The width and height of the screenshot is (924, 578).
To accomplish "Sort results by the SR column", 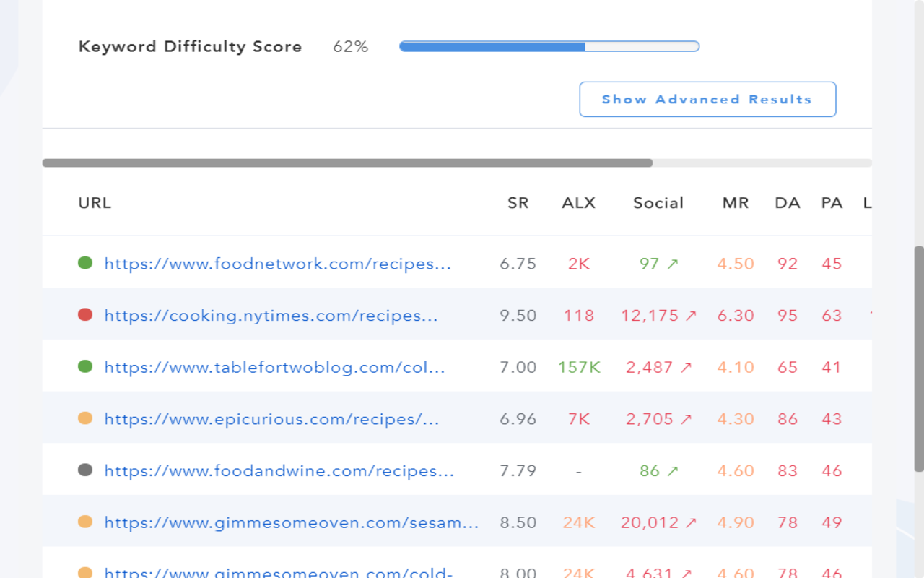I will (x=518, y=203).
